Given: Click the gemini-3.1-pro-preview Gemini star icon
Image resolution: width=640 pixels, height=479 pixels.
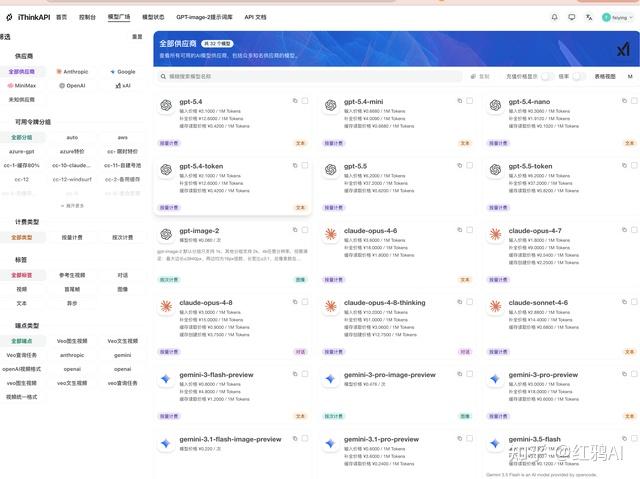Looking at the screenshot, I should pyautogui.click(x=331, y=443).
